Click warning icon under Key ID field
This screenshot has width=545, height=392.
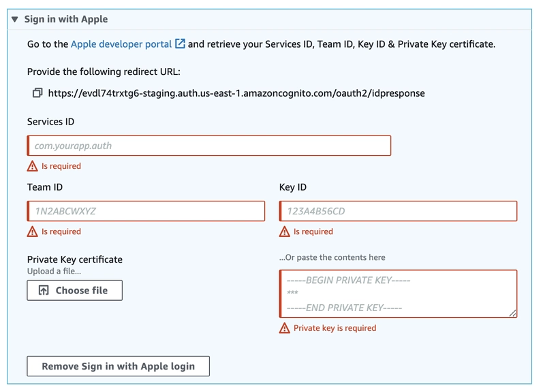[284, 231]
